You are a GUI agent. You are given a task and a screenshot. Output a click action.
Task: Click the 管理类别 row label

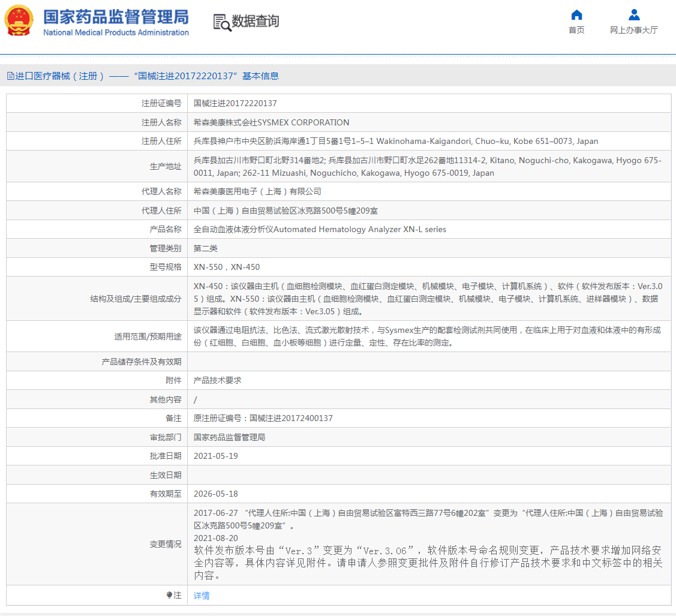click(x=166, y=248)
